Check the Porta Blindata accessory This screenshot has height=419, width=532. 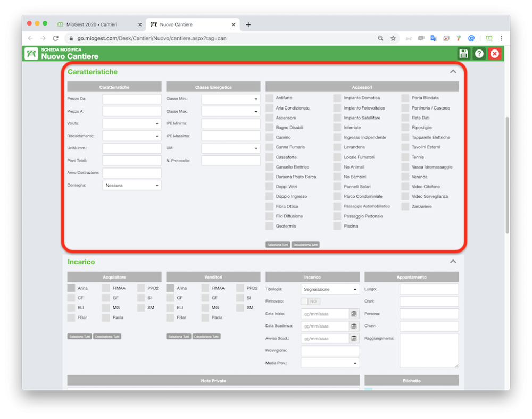tap(405, 98)
